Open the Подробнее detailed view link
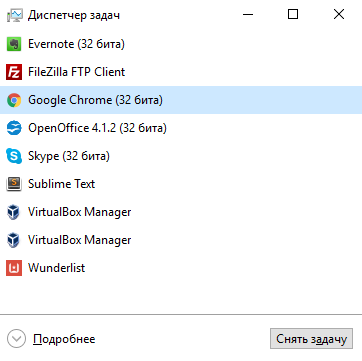Screen dimensions: 362x361 coord(64,339)
